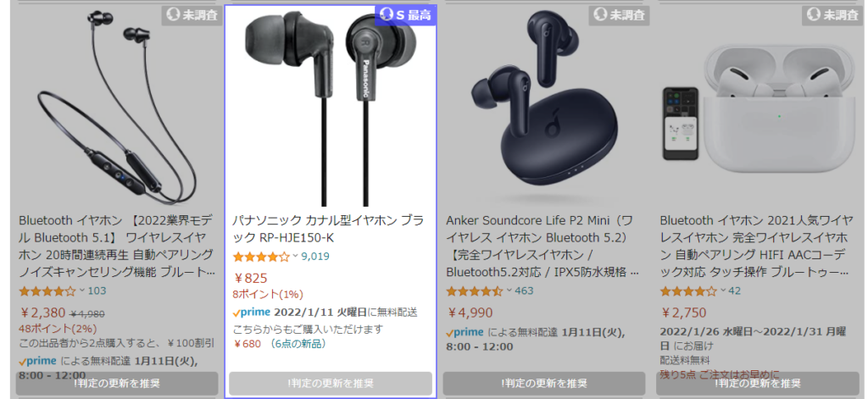
Task: Click the S 最高 rating badge
Action: [x=406, y=15]
